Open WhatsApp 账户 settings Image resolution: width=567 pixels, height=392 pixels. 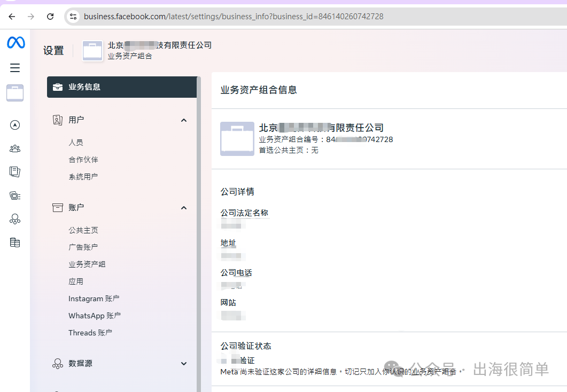coord(95,316)
